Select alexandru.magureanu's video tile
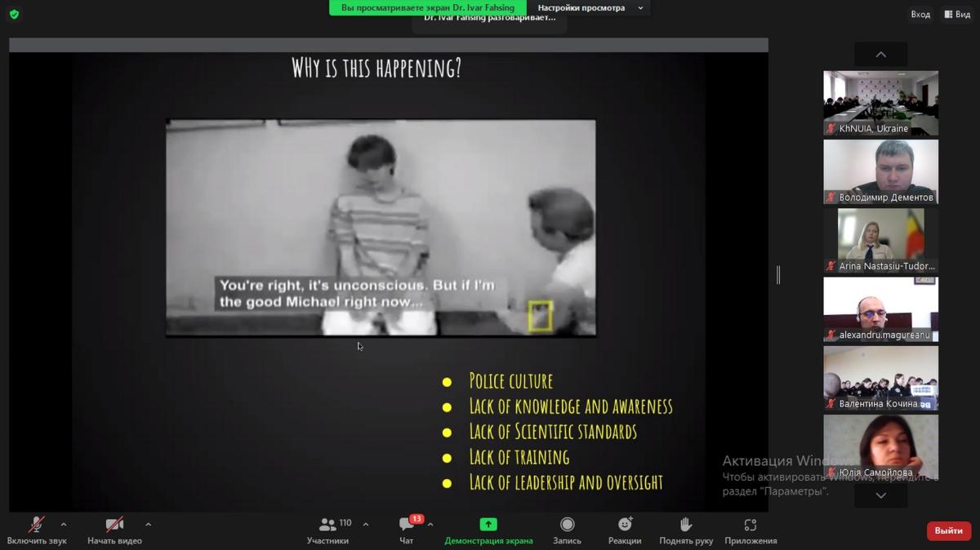The image size is (980, 550). 880,309
